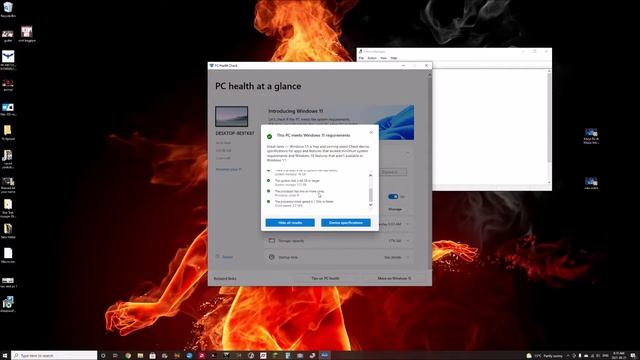Select the processor clock speed result line
640x360 pixels.
click(304, 203)
